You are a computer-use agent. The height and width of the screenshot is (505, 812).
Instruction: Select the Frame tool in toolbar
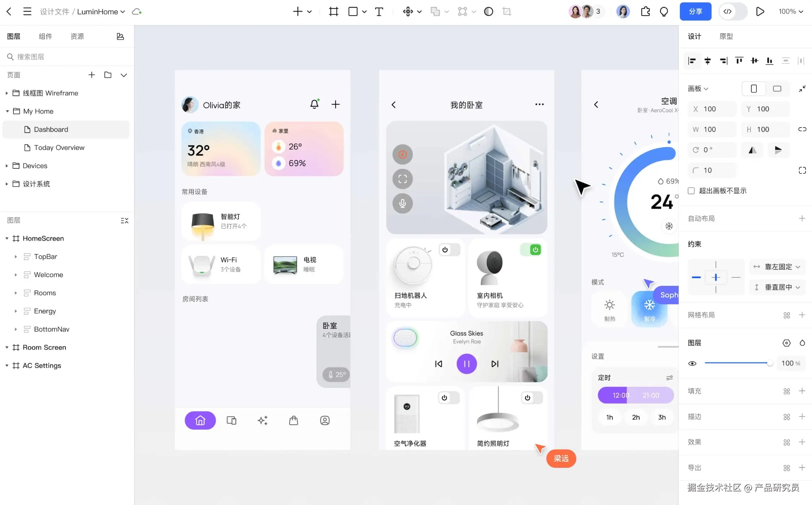point(333,12)
